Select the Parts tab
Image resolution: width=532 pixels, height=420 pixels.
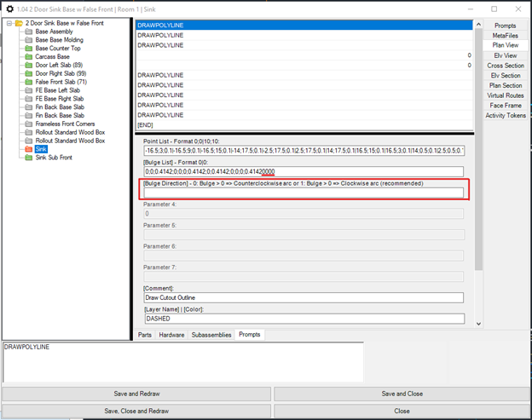click(x=146, y=335)
